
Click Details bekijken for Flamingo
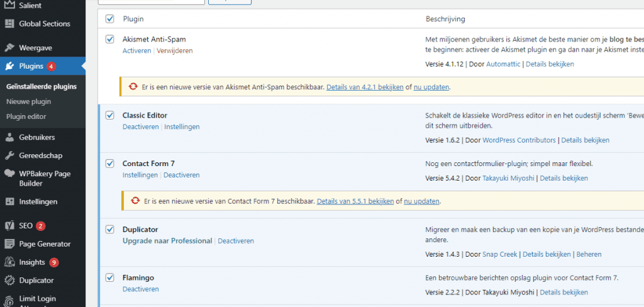click(564, 293)
